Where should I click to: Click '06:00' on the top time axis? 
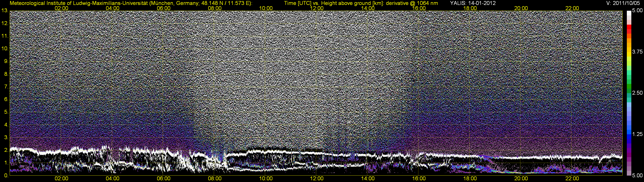[x=164, y=8]
